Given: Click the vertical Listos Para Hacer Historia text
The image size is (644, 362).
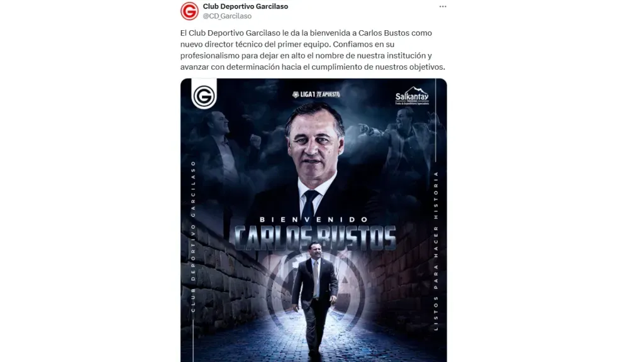Looking at the screenshot, I should [x=436, y=251].
